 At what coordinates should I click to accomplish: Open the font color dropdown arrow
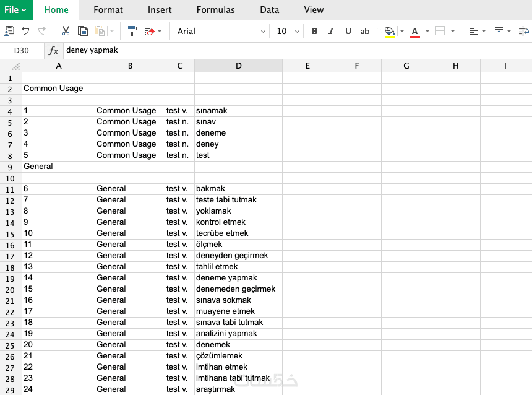pyautogui.click(x=427, y=31)
